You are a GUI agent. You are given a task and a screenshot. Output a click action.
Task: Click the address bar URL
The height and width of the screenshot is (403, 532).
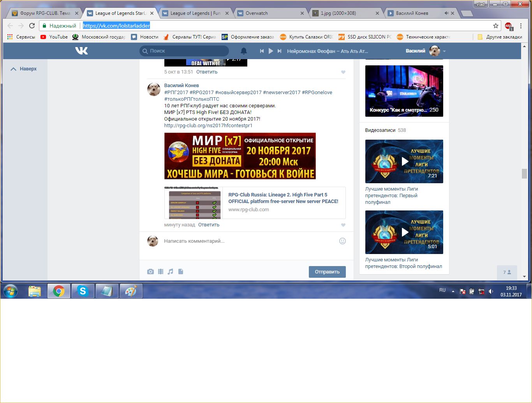coord(116,26)
